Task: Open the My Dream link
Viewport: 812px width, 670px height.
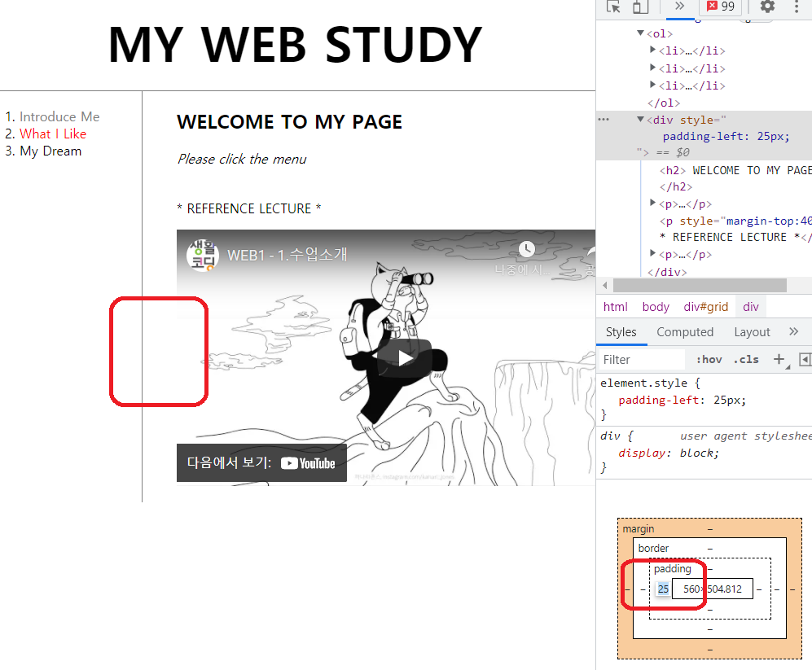Action: click(50, 151)
